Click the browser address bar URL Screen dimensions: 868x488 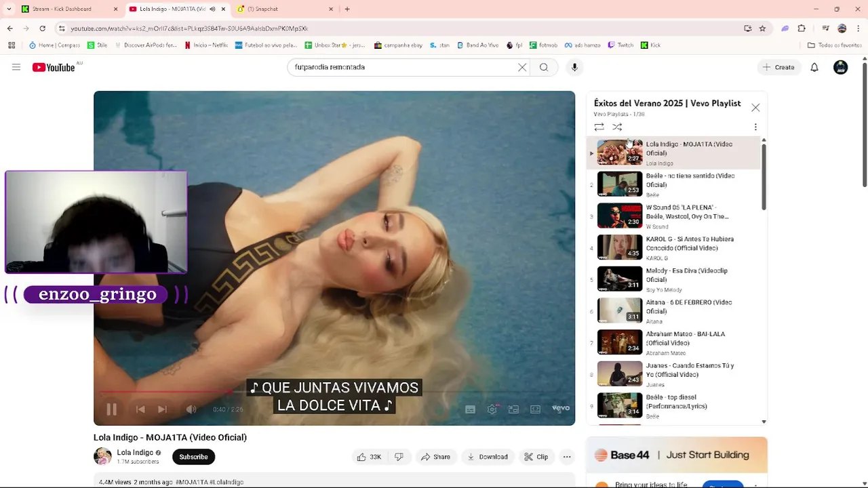click(189, 28)
